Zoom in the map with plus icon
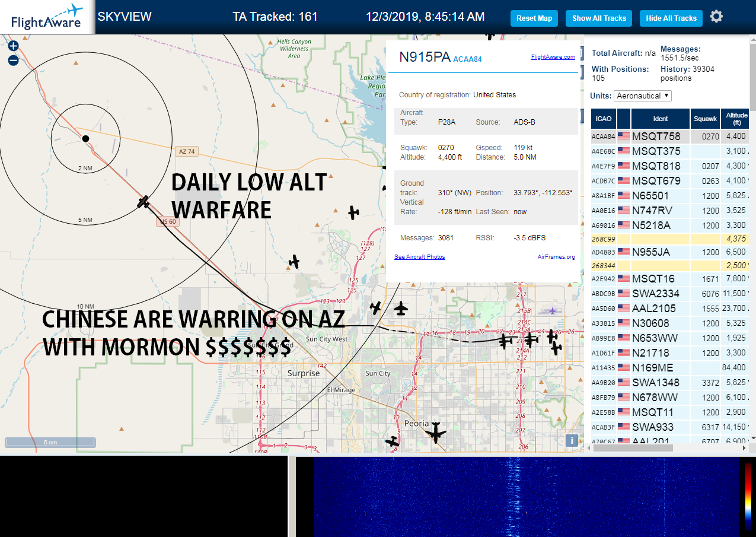This screenshot has height=537, width=756. pos(13,46)
